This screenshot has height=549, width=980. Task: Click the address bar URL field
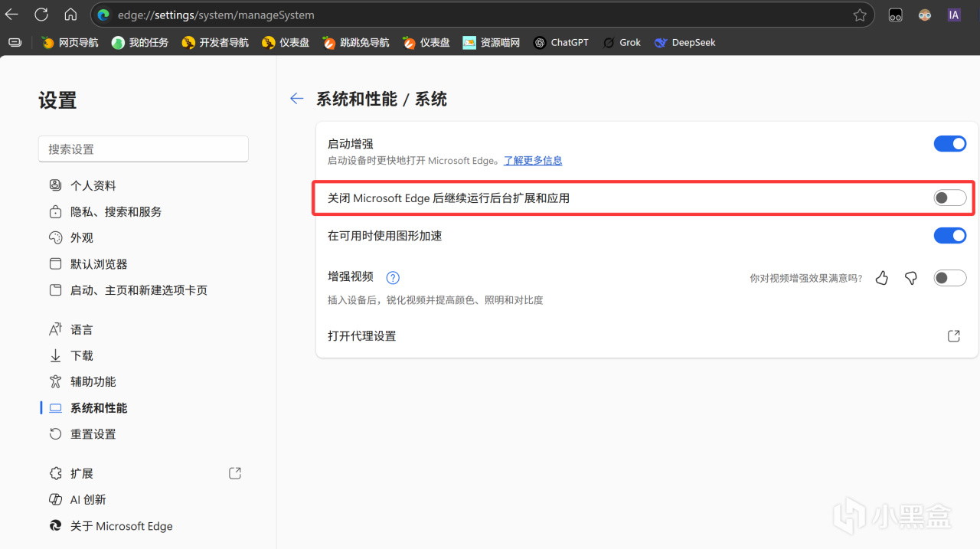click(x=482, y=15)
